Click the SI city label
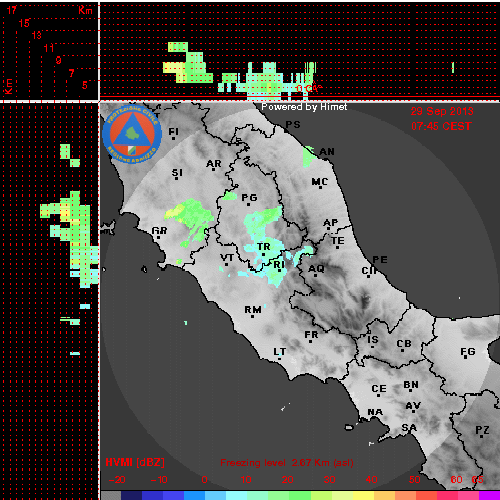The width and height of the screenshot is (500, 500). [x=177, y=173]
